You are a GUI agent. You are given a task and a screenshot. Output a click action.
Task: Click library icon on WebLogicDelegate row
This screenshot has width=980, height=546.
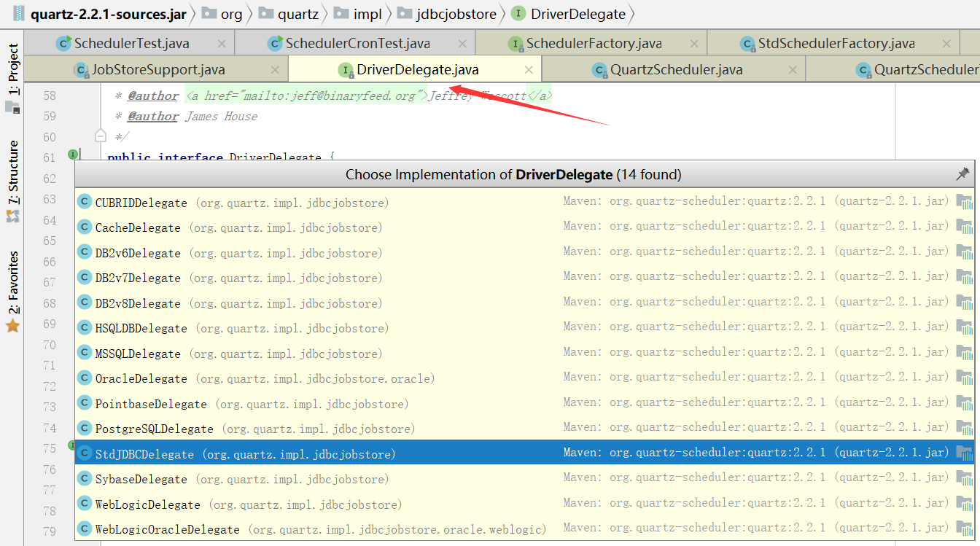pos(965,504)
